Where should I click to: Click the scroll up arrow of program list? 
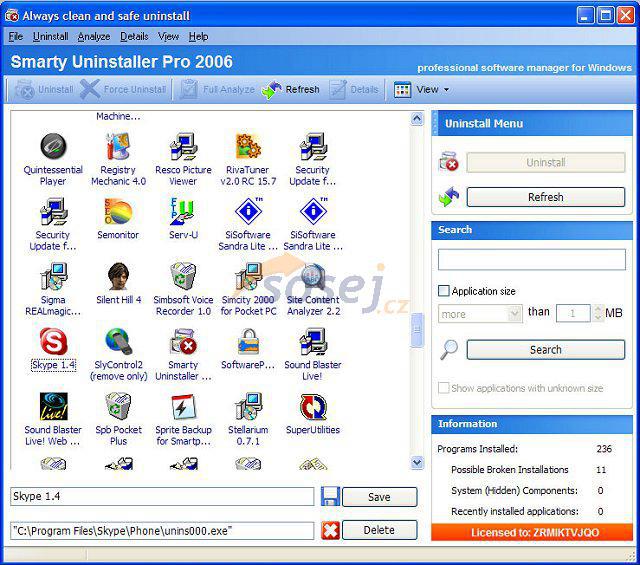coord(417,118)
